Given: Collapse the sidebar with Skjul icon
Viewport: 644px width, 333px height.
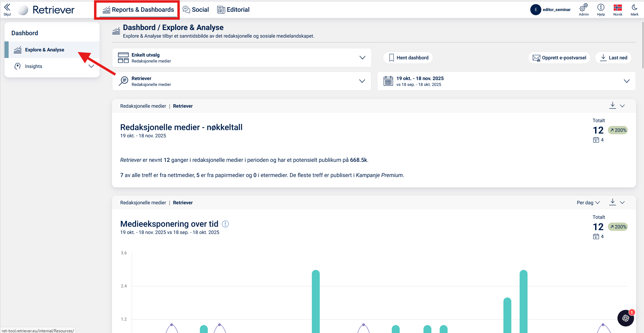Looking at the screenshot, I should (x=7, y=10).
